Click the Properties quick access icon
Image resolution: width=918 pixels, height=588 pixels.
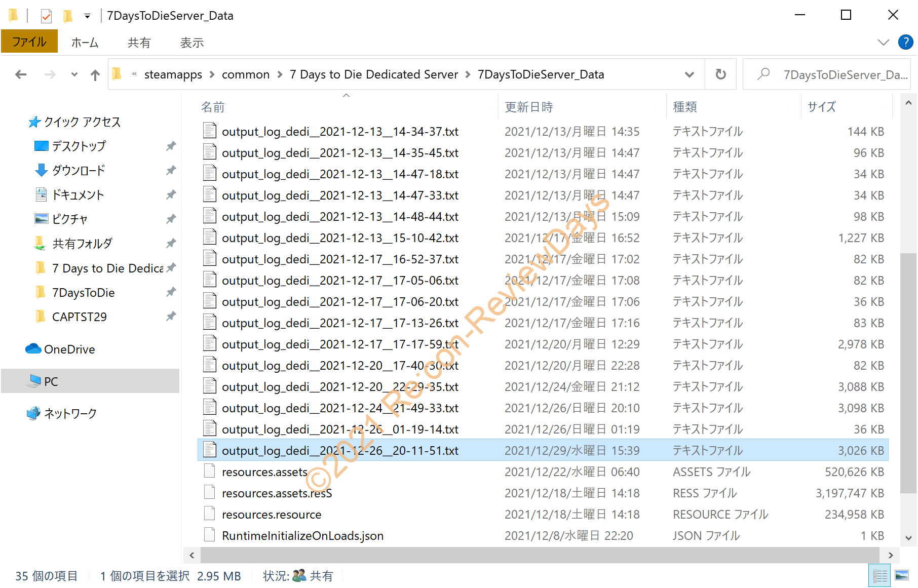click(x=46, y=16)
